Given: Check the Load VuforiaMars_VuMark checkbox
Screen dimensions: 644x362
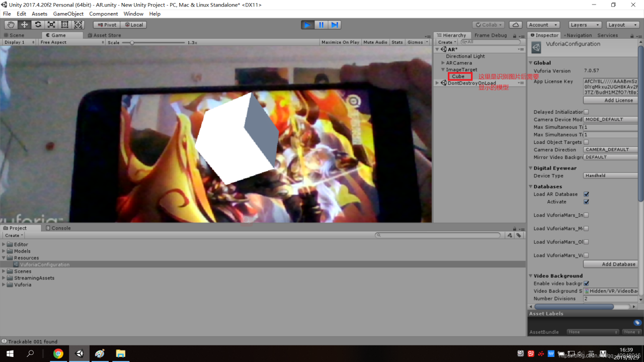Looking at the screenshot, I should tap(586, 255).
